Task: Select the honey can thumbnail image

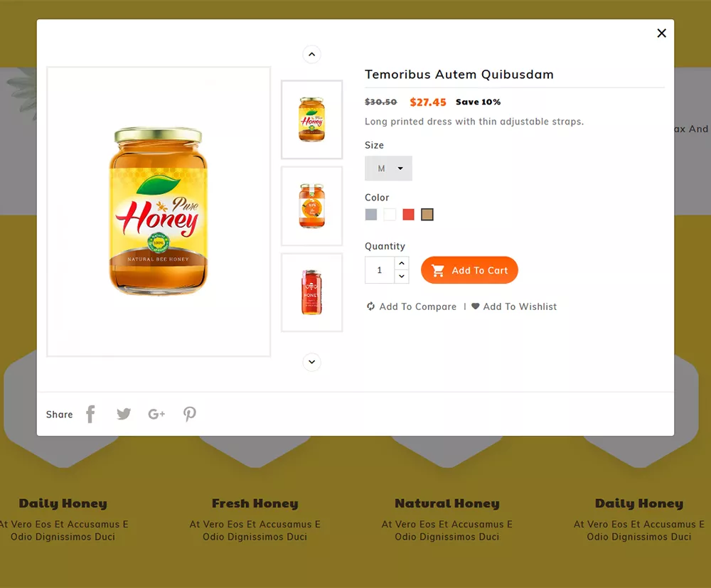Action: [x=311, y=292]
